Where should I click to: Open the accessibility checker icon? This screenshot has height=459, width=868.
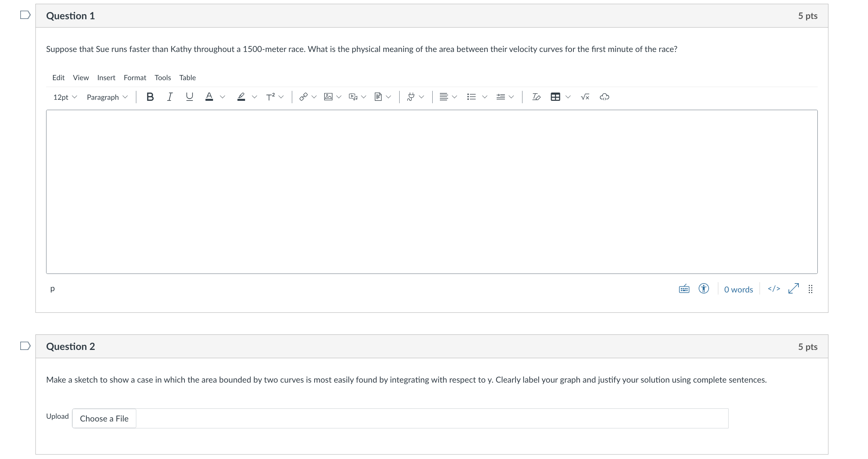[x=703, y=289]
